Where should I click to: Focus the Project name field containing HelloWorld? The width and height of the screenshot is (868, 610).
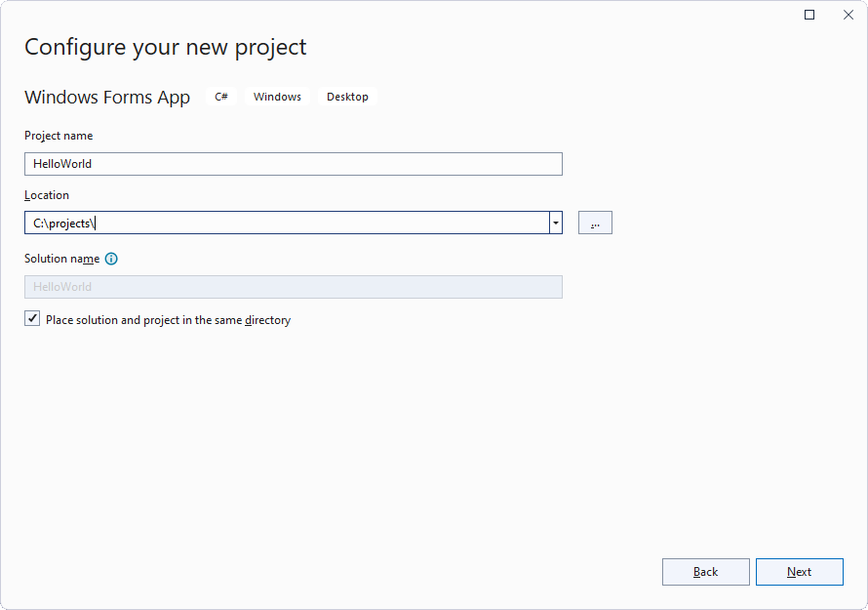294,164
